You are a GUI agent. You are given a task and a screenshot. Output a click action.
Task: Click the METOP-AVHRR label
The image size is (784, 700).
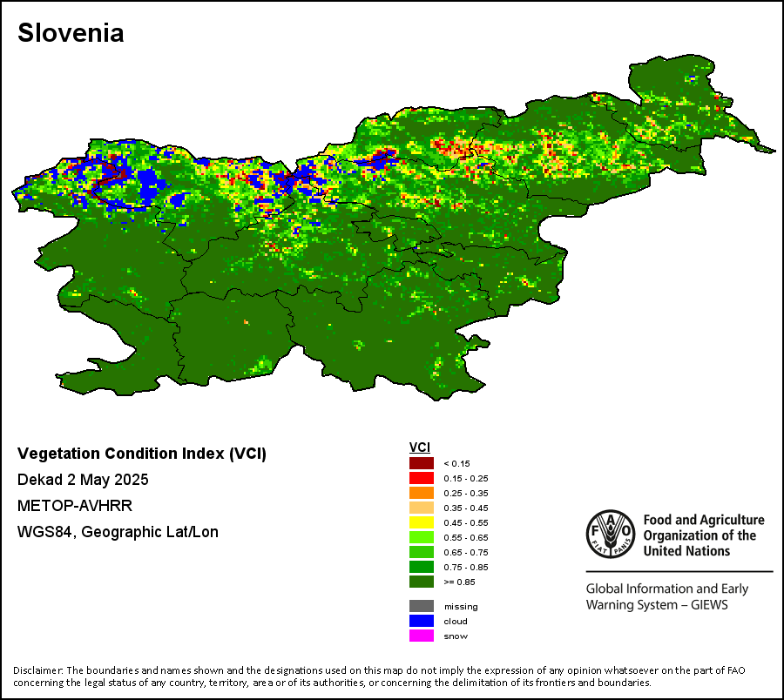75,506
